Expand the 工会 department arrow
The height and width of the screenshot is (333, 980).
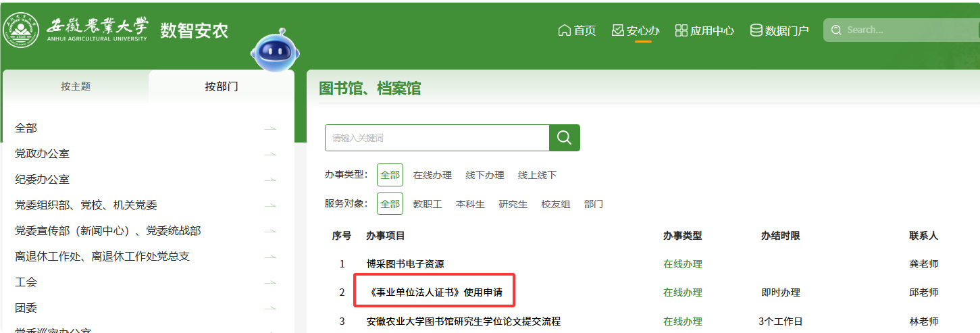[x=270, y=282]
